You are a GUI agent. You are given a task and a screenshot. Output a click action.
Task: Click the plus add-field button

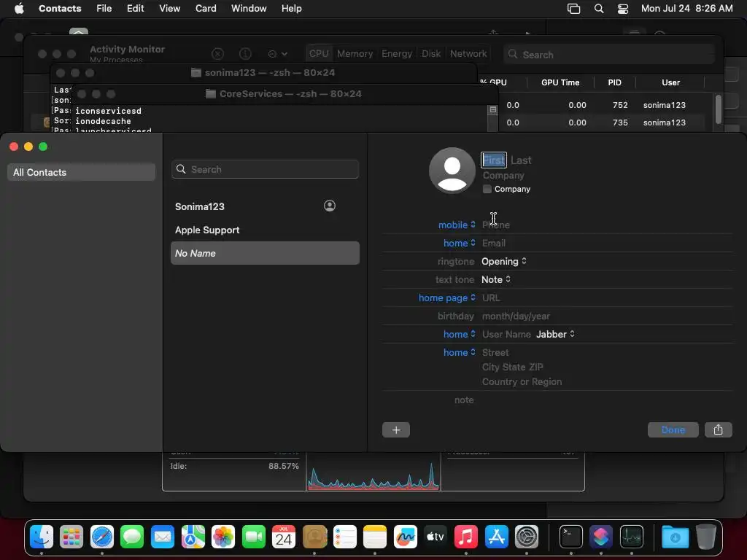(396, 430)
